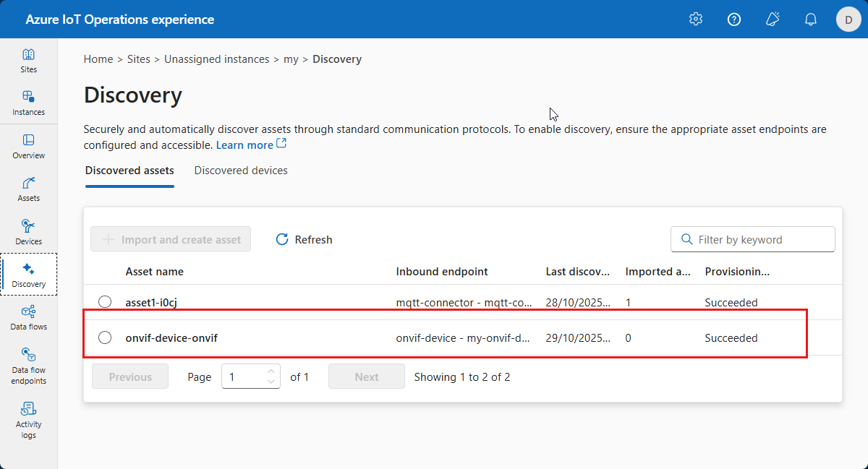Open the settings gear in header
Screen dimensions: 868x469
point(696,20)
